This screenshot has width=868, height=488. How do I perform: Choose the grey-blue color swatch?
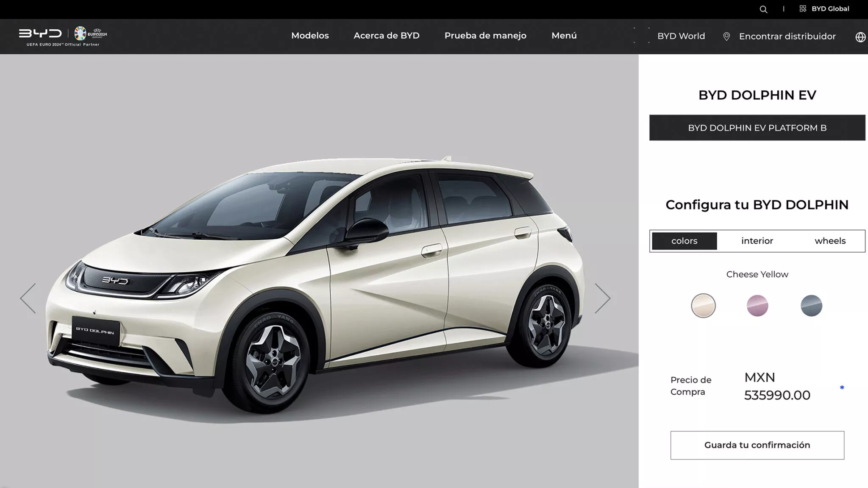(811, 306)
